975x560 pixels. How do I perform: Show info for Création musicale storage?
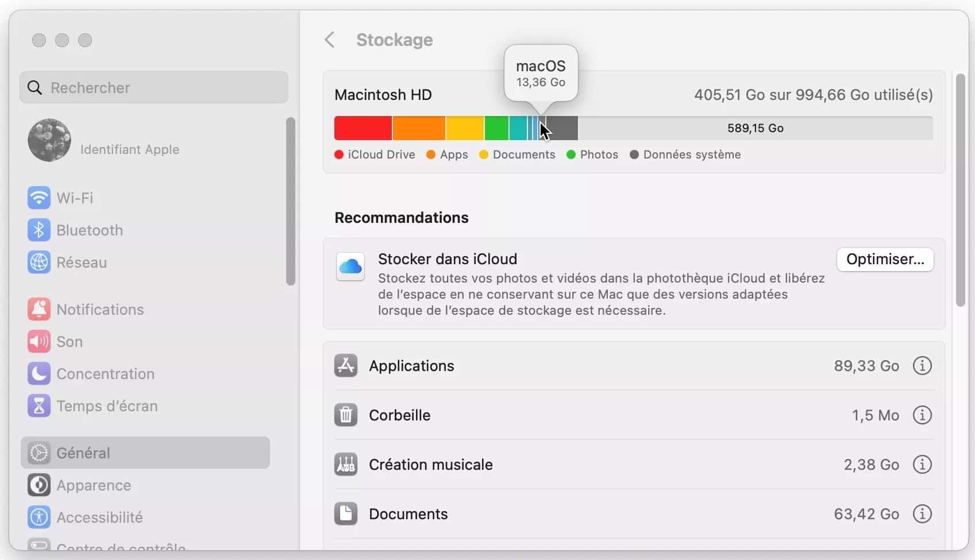coord(922,465)
